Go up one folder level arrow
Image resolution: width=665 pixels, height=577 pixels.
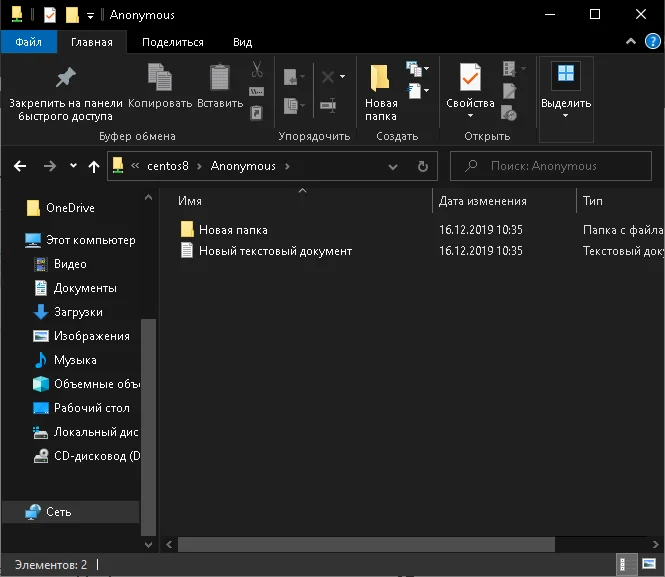tap(94, 166)
